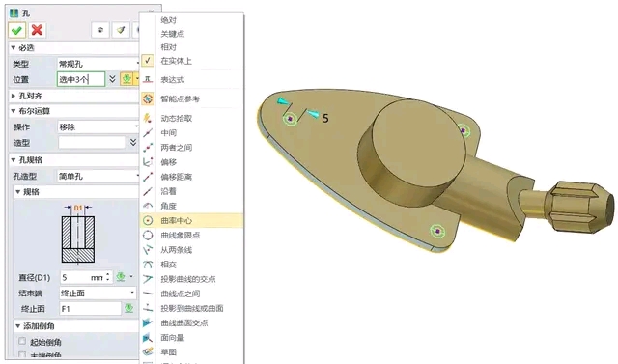Select the 曲线点之间 icon entry
618x364 pixels.
191,294
